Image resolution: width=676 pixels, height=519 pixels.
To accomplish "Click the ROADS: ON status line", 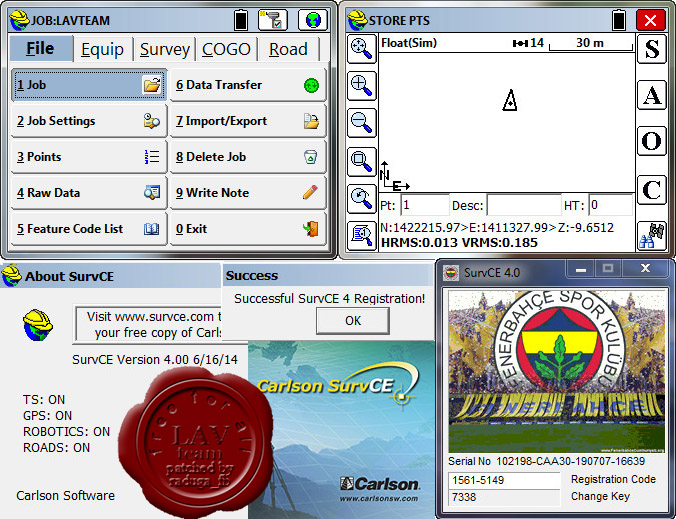I will 56,448.
